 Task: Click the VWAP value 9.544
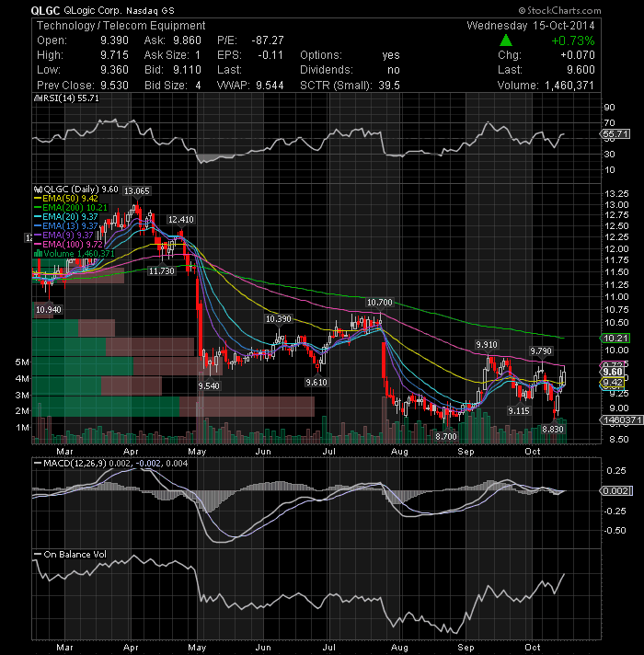click(x=270, y=86)
